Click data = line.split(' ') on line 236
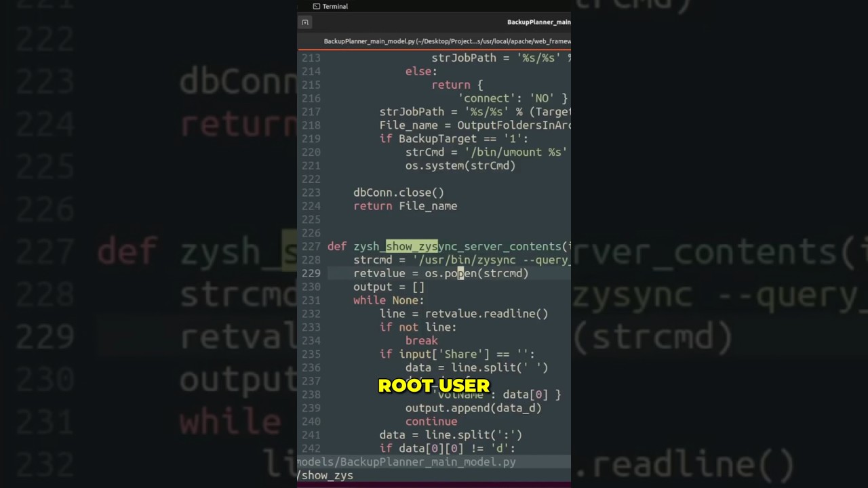 click(477, 368)
